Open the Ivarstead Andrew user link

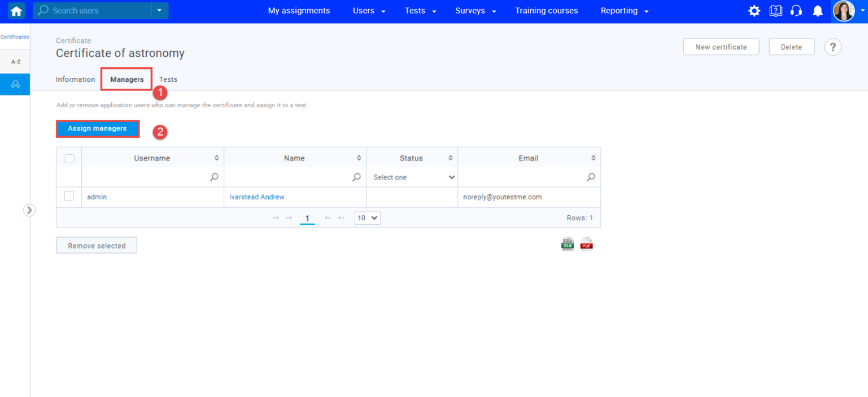coord(257,197)
